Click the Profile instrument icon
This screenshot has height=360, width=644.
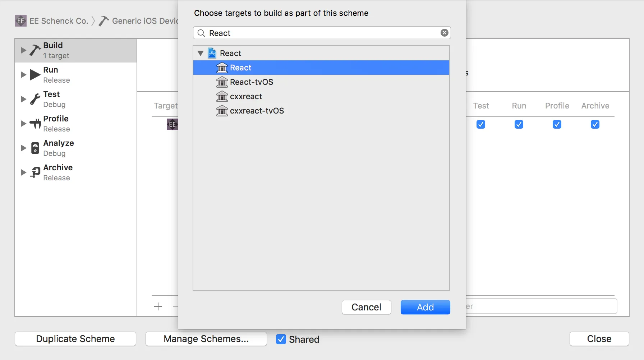(x=35, y=124)
